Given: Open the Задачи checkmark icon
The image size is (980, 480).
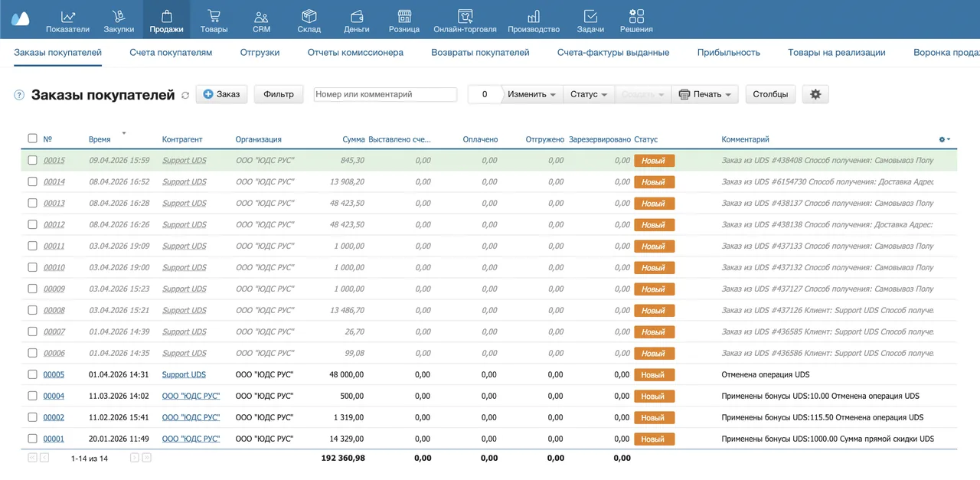Looking at the screenshot, I should click(590, 16).
